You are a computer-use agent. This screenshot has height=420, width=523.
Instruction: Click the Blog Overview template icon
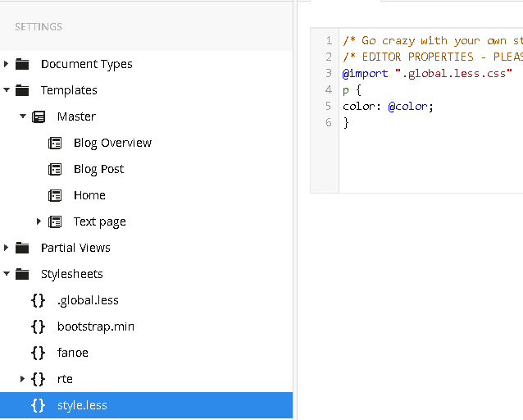click(55, 143)
